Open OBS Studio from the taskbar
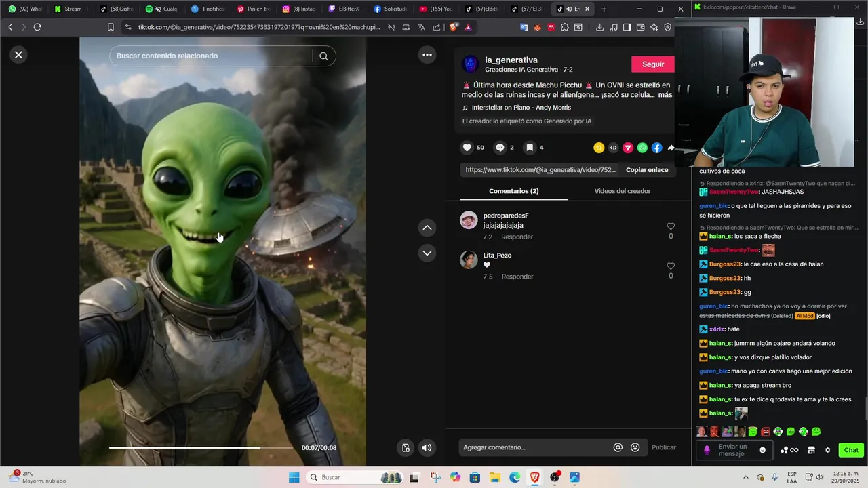Image resolution: width=868 pixels, height=488 pixels. pyautogui.click(x=555, y=477)
